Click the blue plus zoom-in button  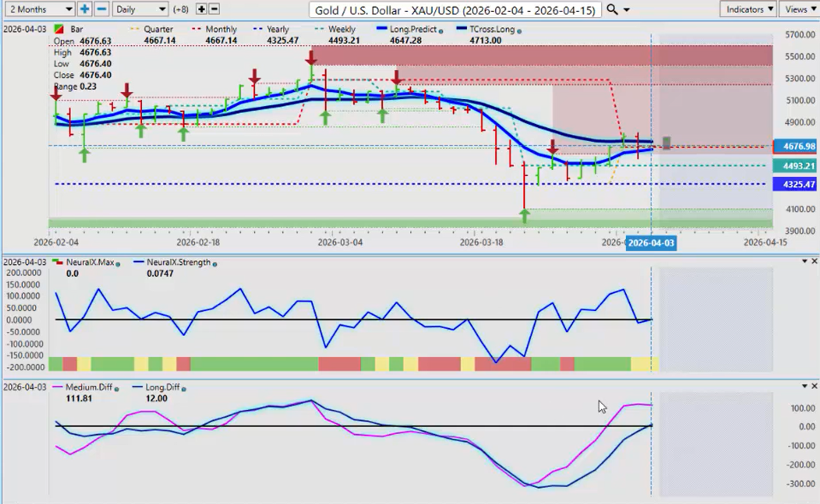(85, 9)
